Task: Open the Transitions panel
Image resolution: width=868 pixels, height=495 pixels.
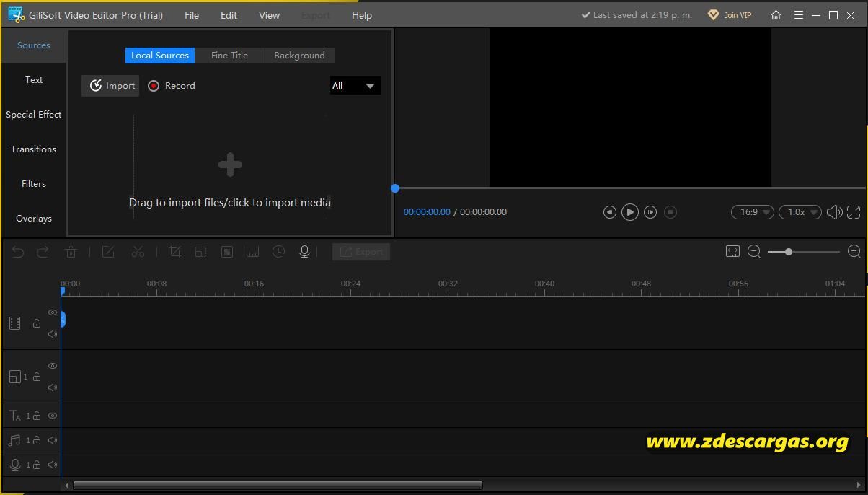Action: pos(34,149)
